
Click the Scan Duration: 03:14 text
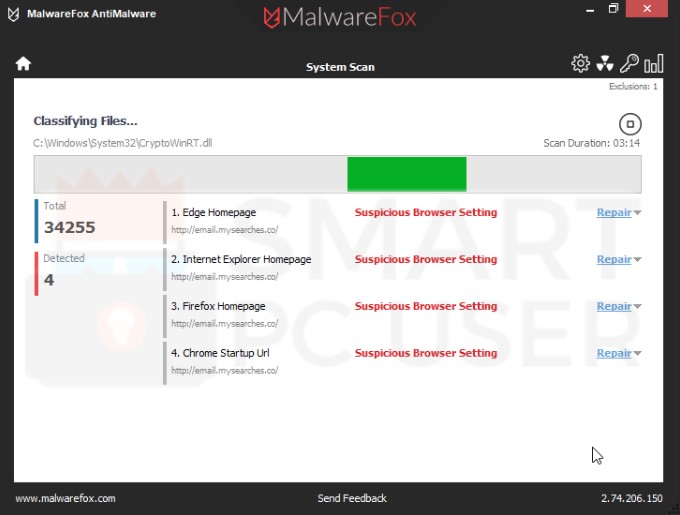point(592,143)
